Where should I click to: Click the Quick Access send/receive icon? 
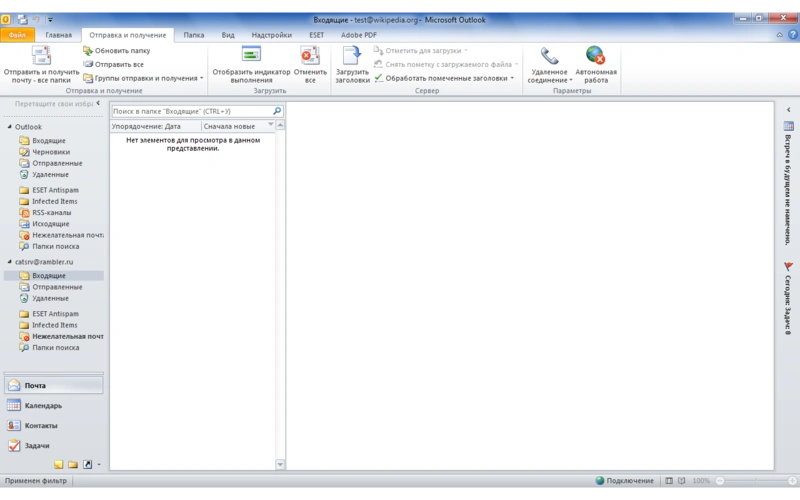22,19
